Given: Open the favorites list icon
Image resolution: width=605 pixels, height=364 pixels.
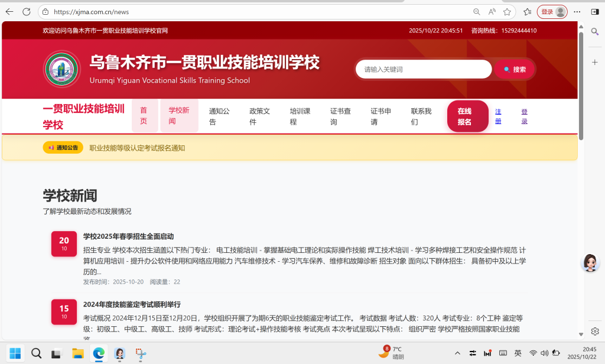Looking at the screenshot, I should [x=527, y=12].
